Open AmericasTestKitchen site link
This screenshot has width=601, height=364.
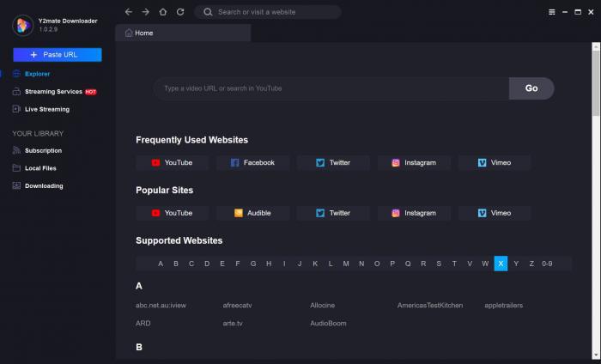(430, 306)
